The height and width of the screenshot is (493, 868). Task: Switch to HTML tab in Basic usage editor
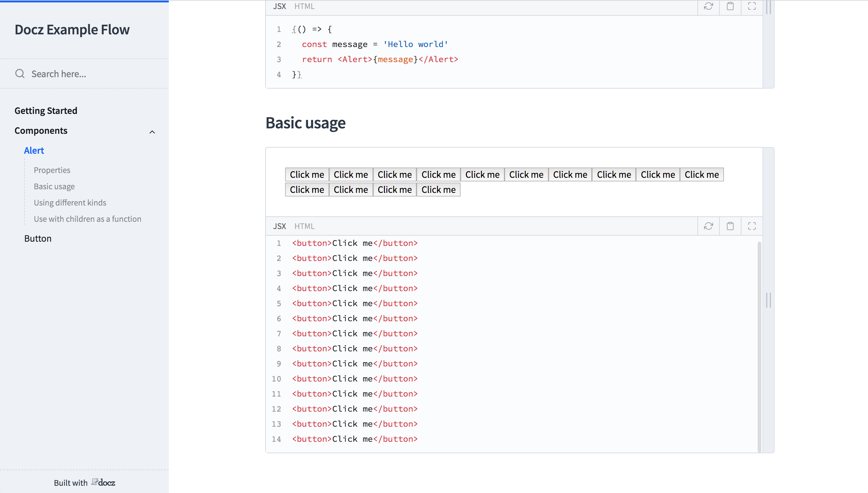point(304,226)
